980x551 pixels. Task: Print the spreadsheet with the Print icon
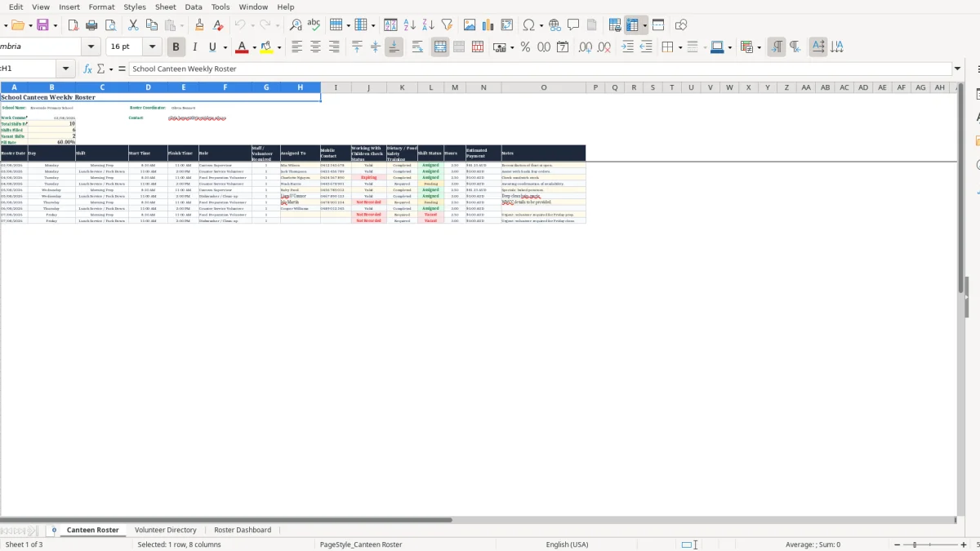point(91,25)
